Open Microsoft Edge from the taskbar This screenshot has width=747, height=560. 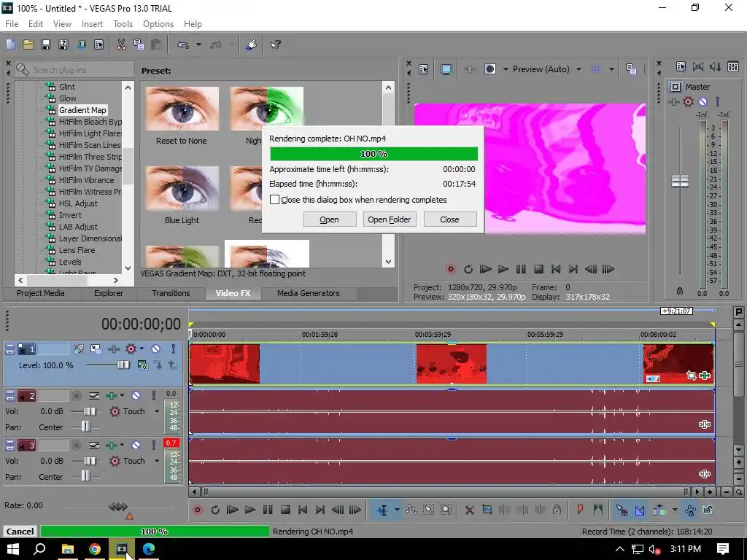tap(149, 549)
